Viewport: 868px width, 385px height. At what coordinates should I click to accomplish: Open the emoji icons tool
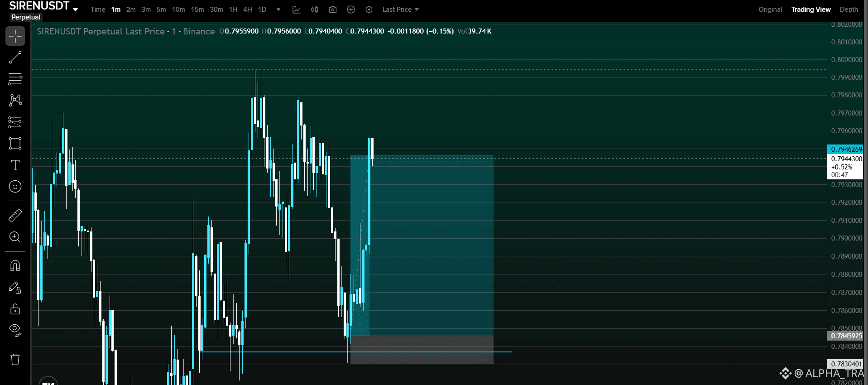[15, 186]
